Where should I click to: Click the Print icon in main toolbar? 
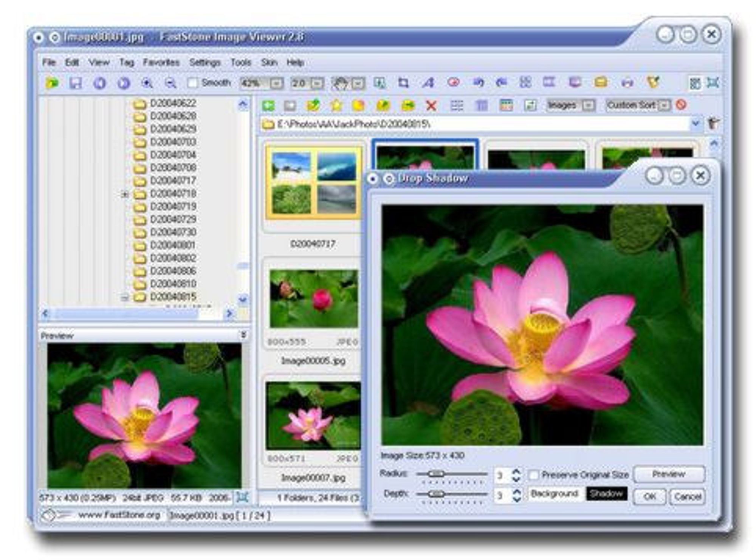pos(627,82)
